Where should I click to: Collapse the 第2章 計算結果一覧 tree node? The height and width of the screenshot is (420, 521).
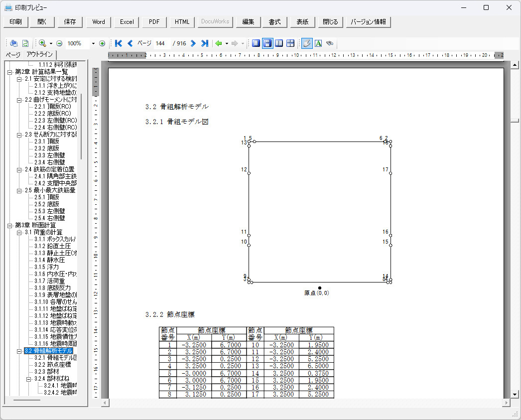pos(10,72)
